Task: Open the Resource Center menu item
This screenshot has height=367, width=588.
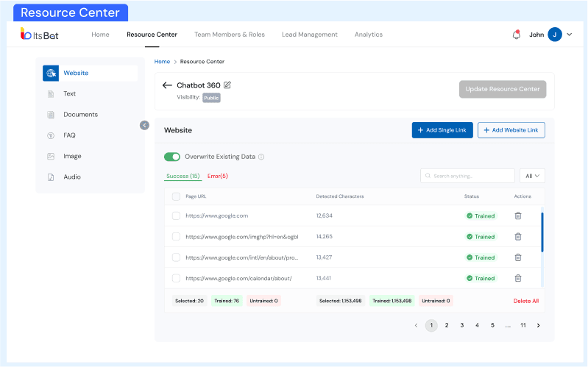Action: 152,35
